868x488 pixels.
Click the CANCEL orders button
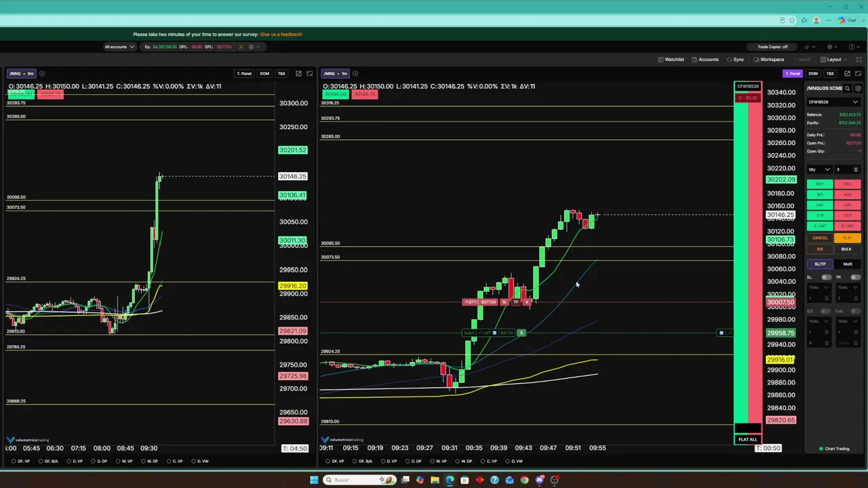click(x=820, y=238)
